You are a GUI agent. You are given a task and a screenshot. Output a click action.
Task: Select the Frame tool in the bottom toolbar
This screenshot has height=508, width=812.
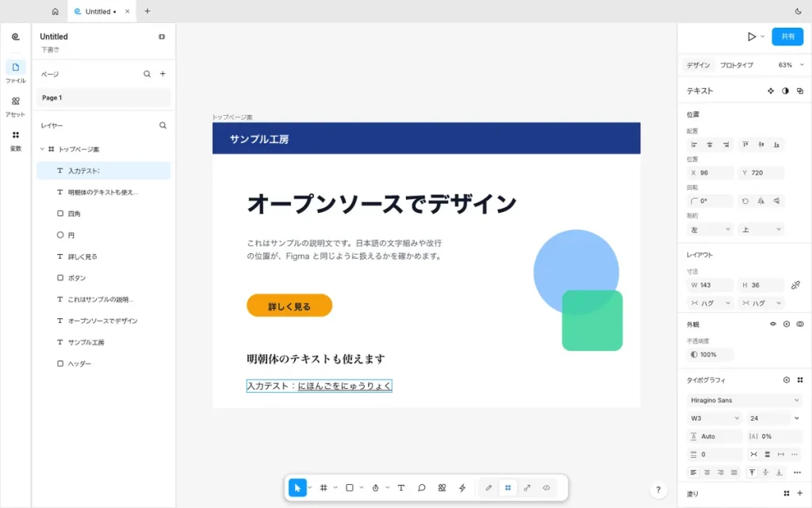coord(324,488)
